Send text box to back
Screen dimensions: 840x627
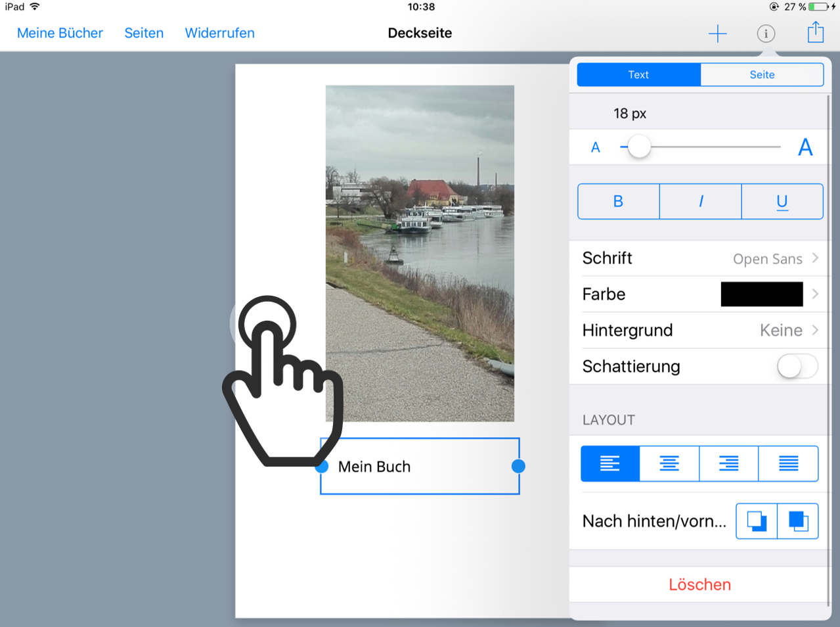click(757, 521)
